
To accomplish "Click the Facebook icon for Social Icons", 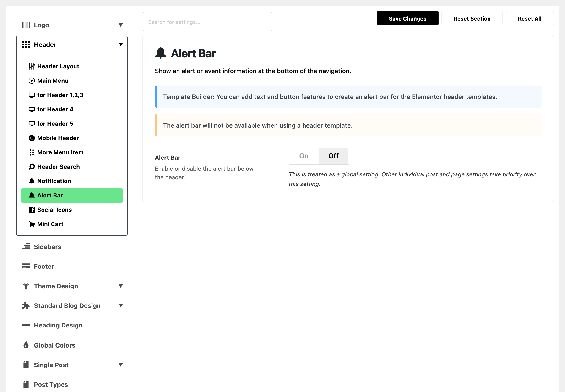I will click(32, 210).
